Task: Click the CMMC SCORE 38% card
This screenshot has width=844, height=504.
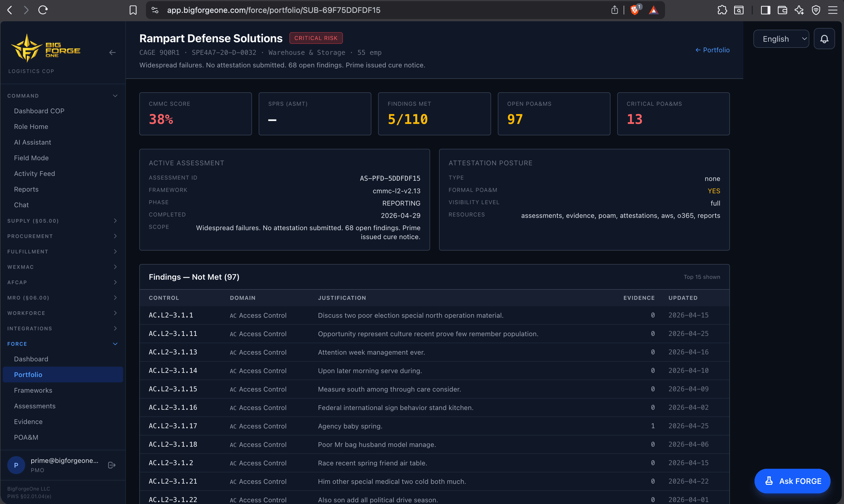Action: pos(195,114)
